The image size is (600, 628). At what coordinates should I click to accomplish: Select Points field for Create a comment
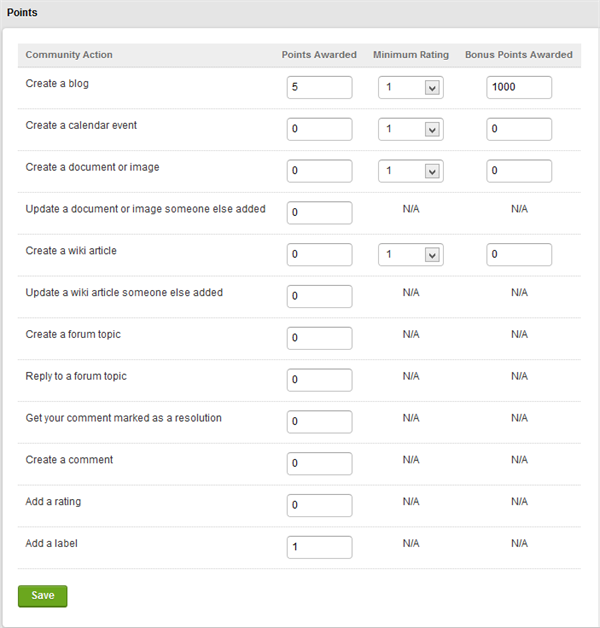(x=319, y=463)
